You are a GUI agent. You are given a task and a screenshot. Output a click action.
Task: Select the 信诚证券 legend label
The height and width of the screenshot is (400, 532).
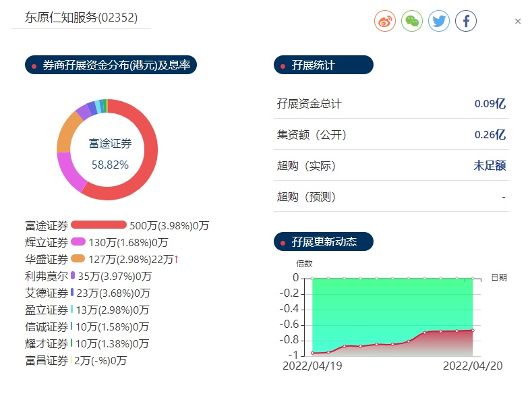click(x=47, y=327)
